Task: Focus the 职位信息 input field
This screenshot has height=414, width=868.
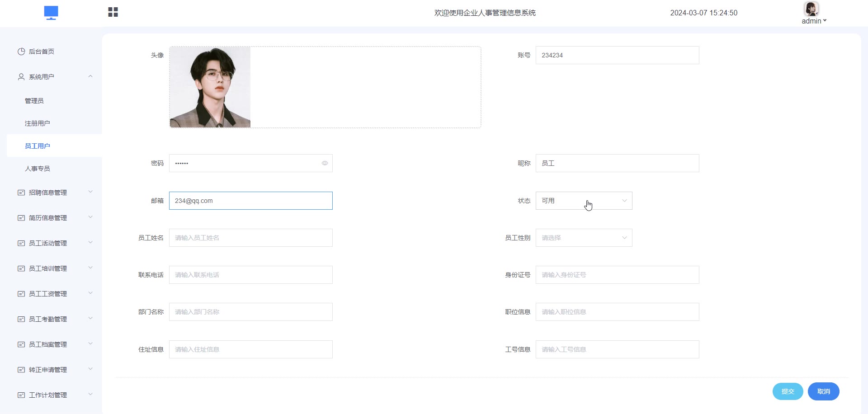Action: [617, 312]
